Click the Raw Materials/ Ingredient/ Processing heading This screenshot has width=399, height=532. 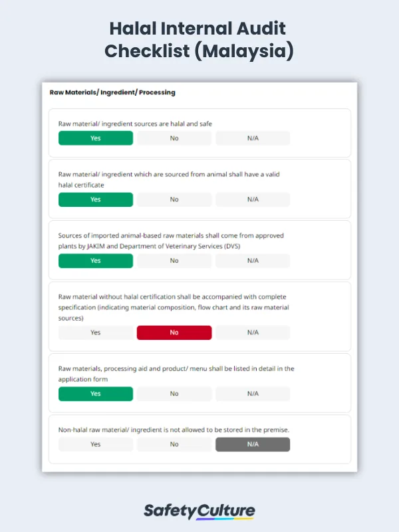point(112,92)
